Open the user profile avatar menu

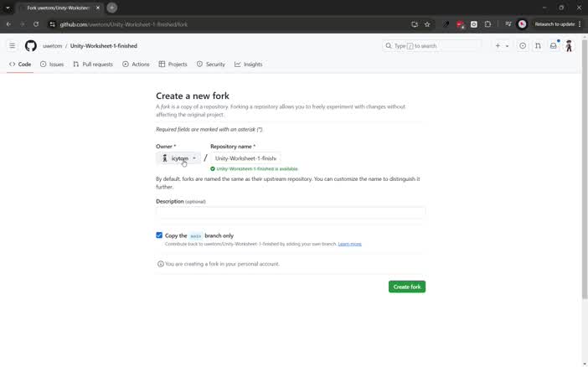click(x=569, y=46)
